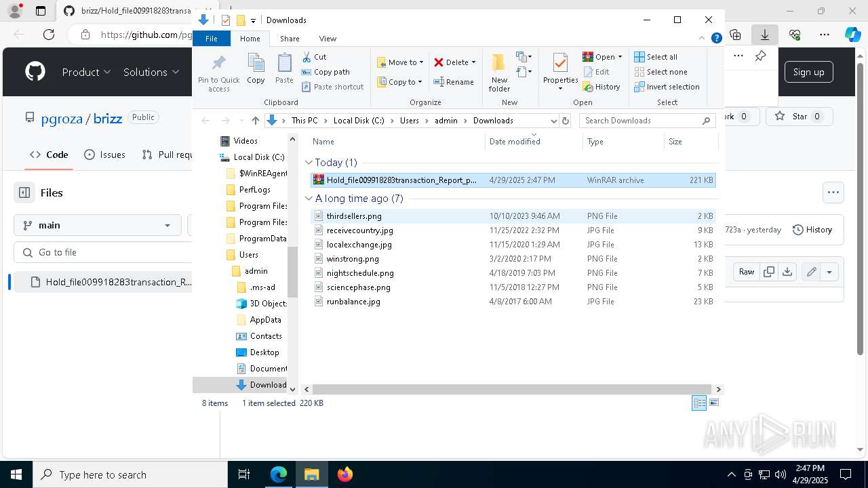
Task: Collapse the A long time ago group
Action: pyautogui.click(x=309, y=199)
